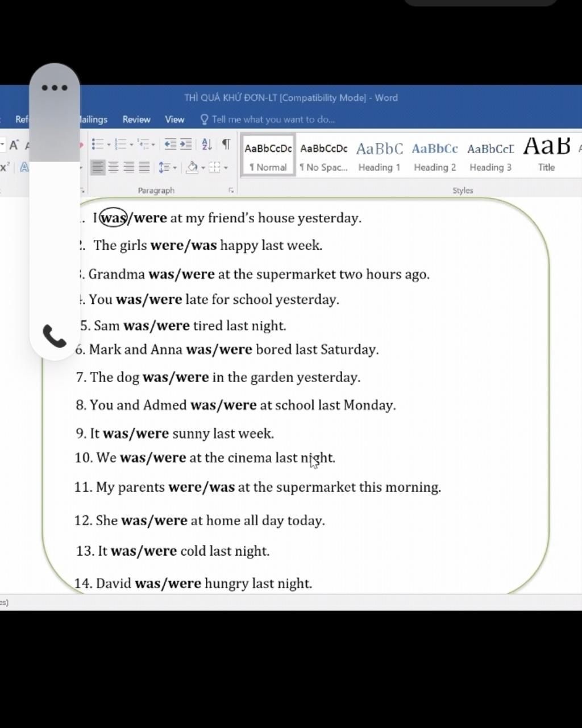This screenshot has height=728, width=582.
Task: Open the Borders dropdown arrow
Action: click(x=226, y=168)
